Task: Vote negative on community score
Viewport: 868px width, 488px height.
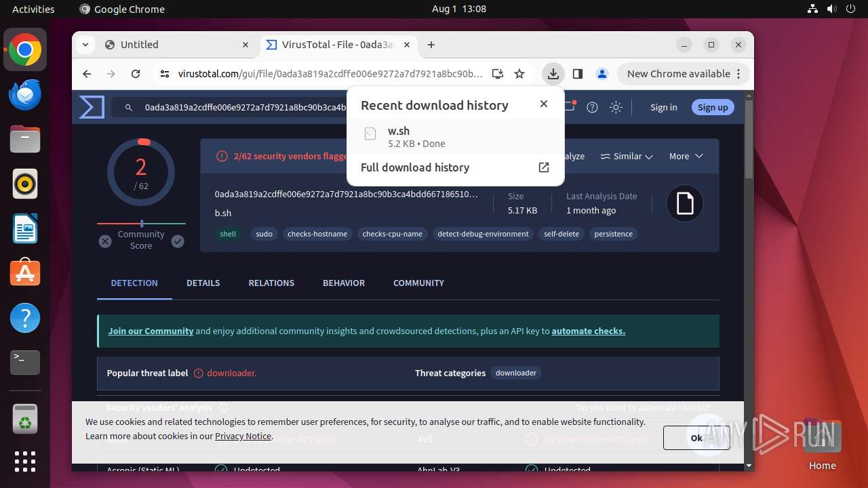Action: tap(105, 241)
